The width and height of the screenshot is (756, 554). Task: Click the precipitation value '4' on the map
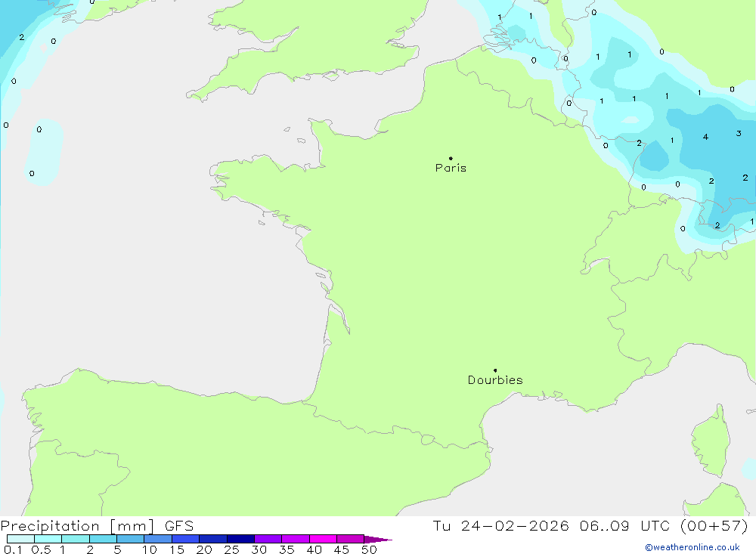coord(705,137)
